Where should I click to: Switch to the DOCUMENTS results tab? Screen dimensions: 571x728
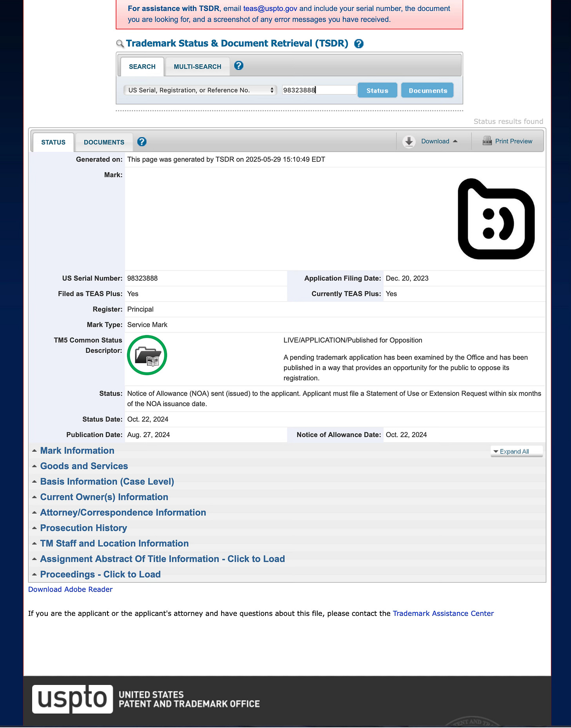[104, 142]
